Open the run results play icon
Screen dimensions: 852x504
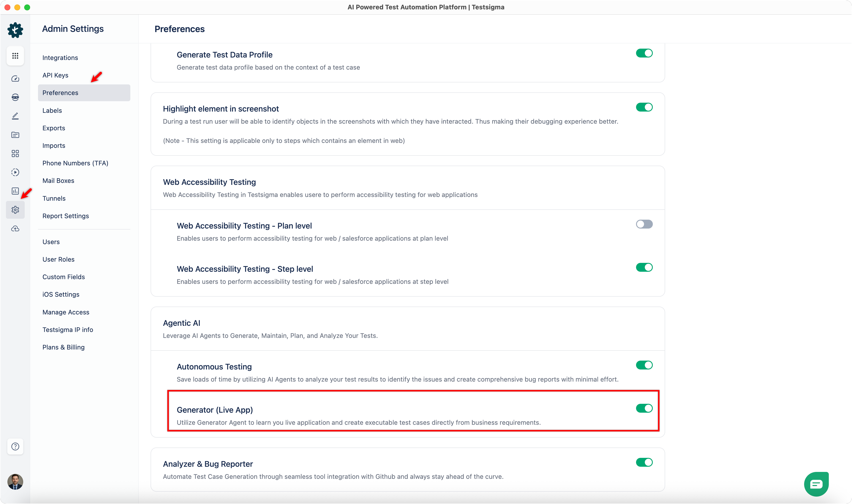15,172
